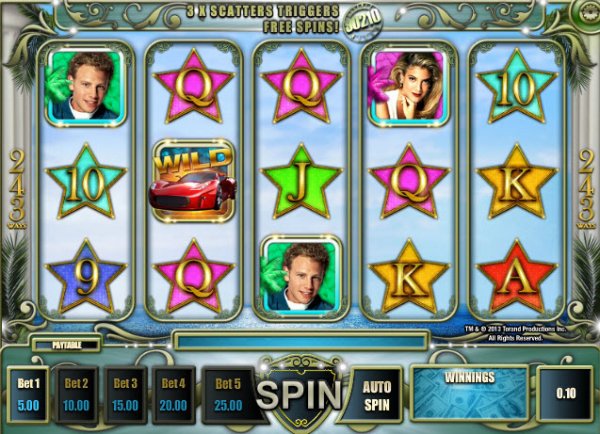Select Bet 5 of 25.00
The image size is (600, 434).
228,395
